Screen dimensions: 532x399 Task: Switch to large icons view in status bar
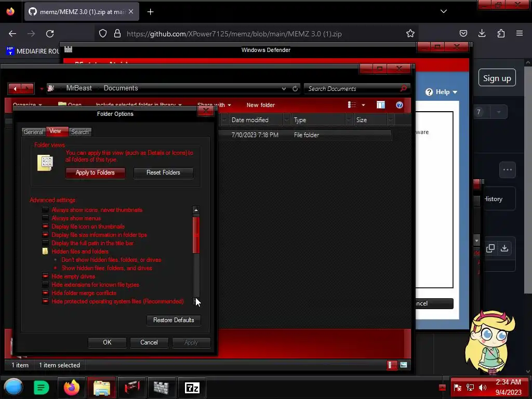(404, 365)
